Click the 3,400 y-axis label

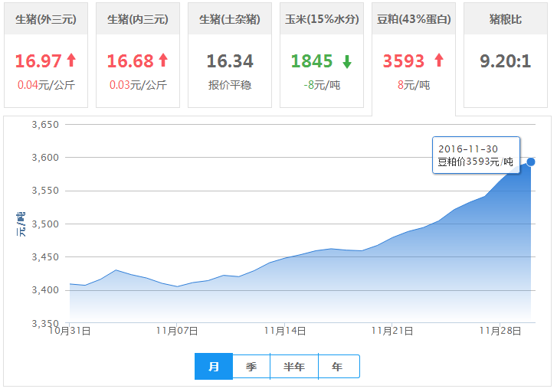click(x=45, y=290)
